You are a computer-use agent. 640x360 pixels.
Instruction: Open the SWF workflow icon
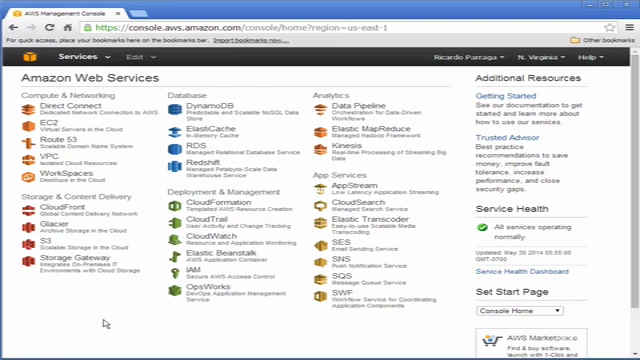tap(320, 296)
